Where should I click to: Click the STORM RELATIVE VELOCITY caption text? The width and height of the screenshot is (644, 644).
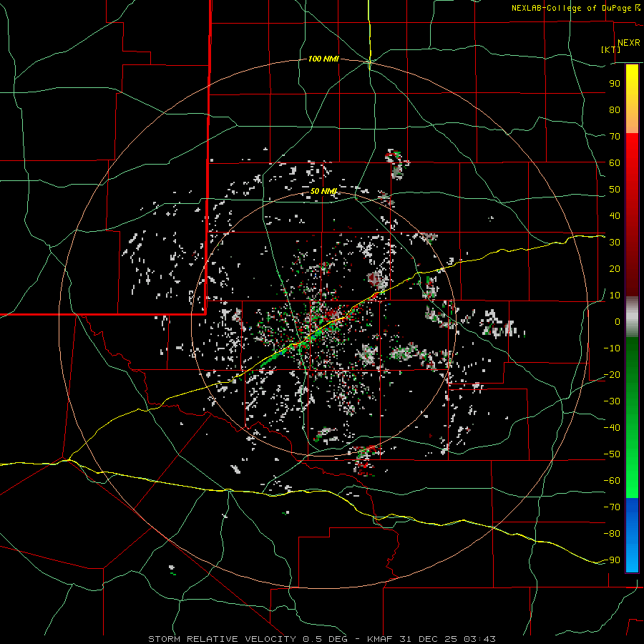point(222,639)
